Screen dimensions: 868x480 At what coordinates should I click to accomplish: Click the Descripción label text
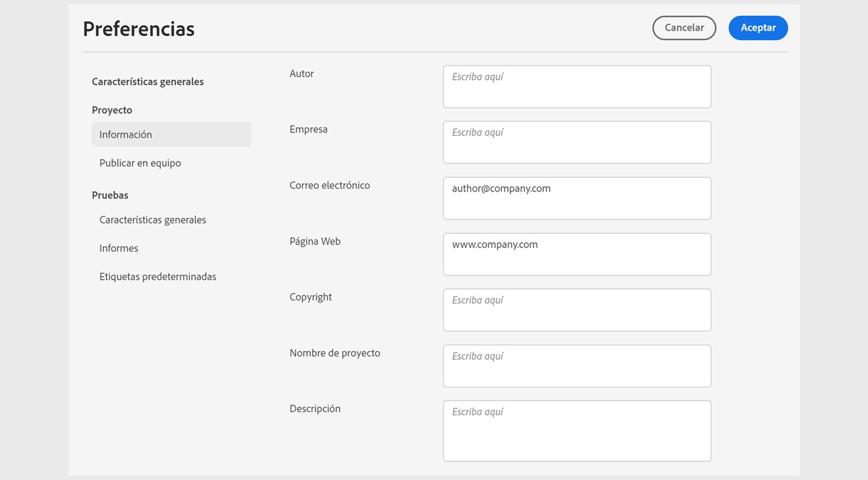point(315,408)
